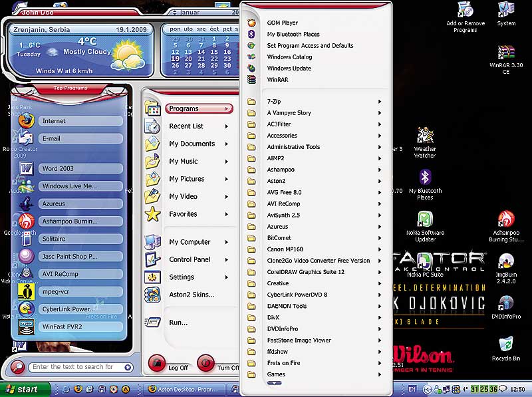Viewport: 532px width, 397px height.
Task: Open the Azureus icon in Top Programs
Action: point(26,203)
